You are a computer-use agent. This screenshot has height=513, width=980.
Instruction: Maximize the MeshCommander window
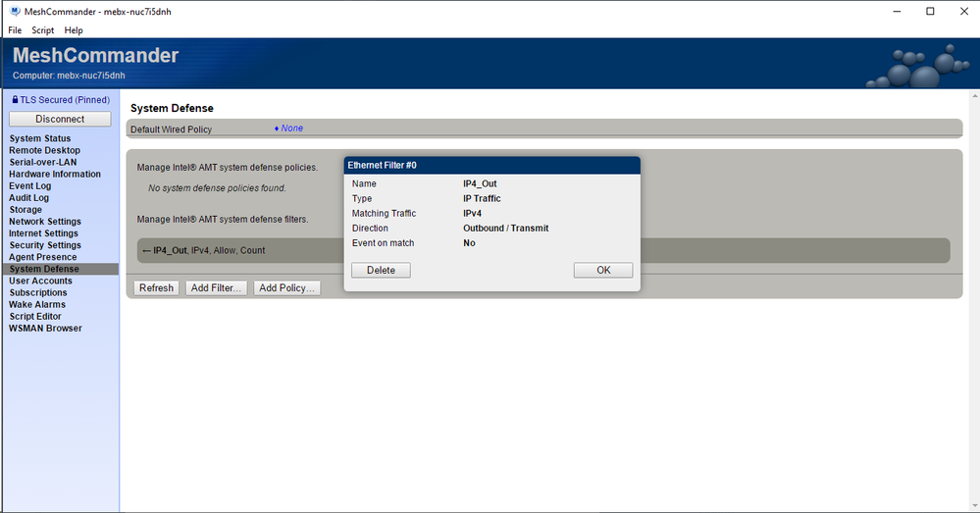tap(930, 11)
